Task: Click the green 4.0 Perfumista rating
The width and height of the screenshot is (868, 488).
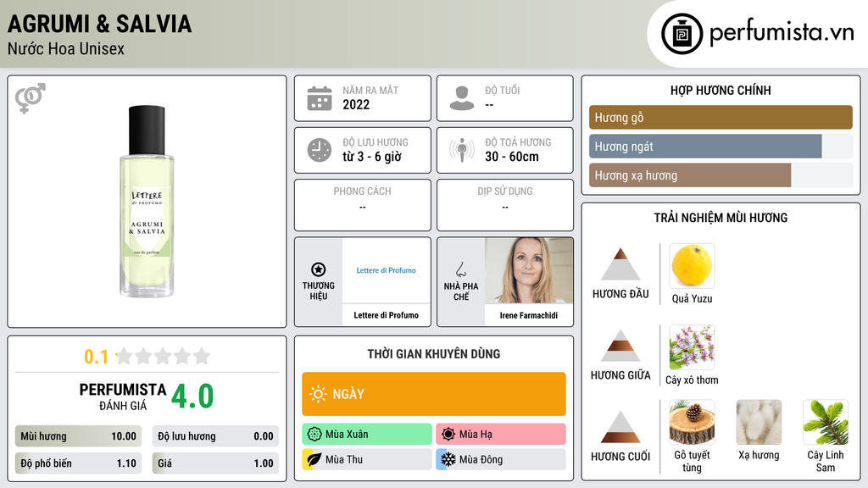Action: pos(192,396)
